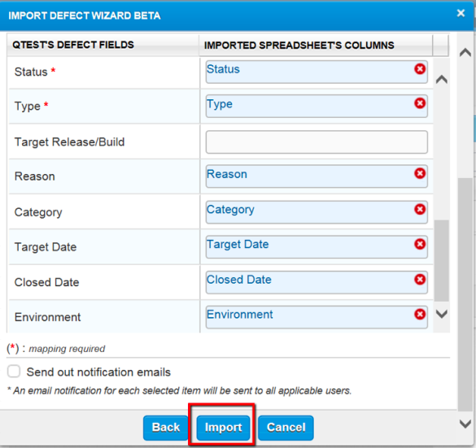Click the Closed Date field label
This screenshot has width=476, height=448.
46,282
